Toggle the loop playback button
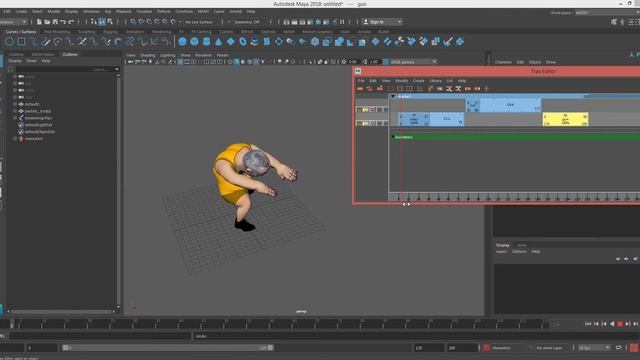 (619, 348)
